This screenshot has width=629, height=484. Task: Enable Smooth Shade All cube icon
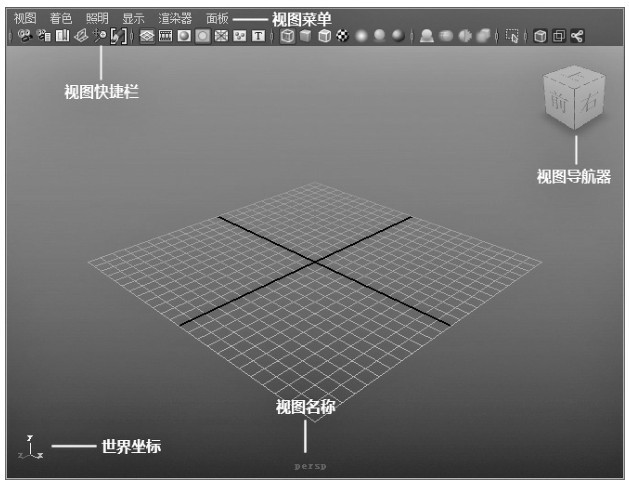306,36
